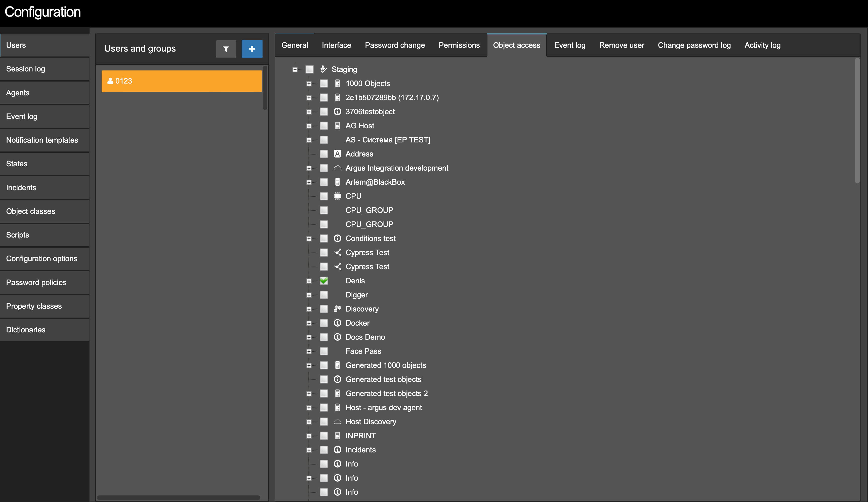This screenshot has height=502, width=868.
Task: Go to Password policies in sidebar
Action: [45, 283]
